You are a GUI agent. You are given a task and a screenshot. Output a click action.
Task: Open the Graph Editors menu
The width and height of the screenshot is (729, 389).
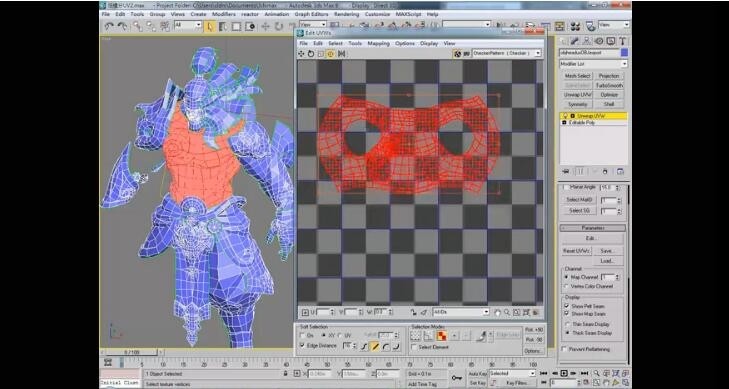point(311,14)
